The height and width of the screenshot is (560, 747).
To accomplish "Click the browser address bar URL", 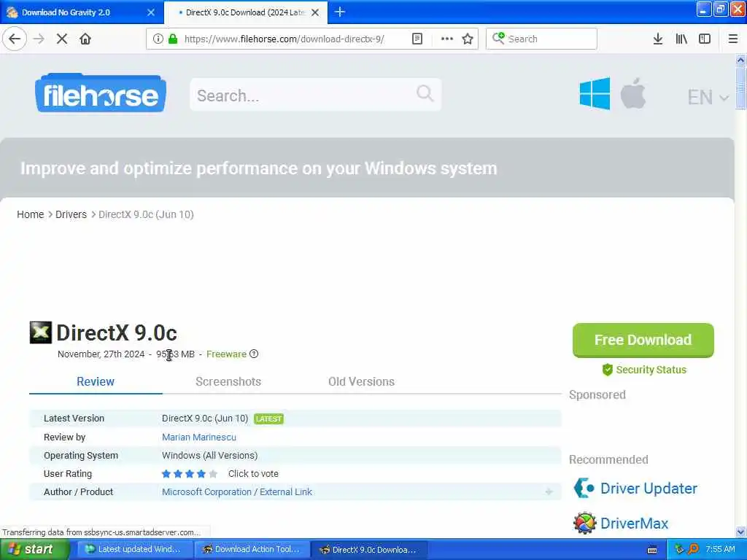I will point(284,39).
